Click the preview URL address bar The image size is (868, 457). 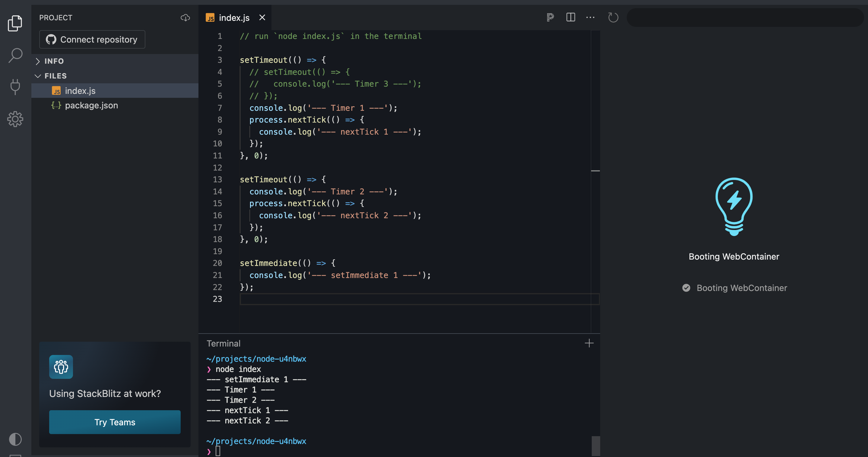[x=745, y=17]
